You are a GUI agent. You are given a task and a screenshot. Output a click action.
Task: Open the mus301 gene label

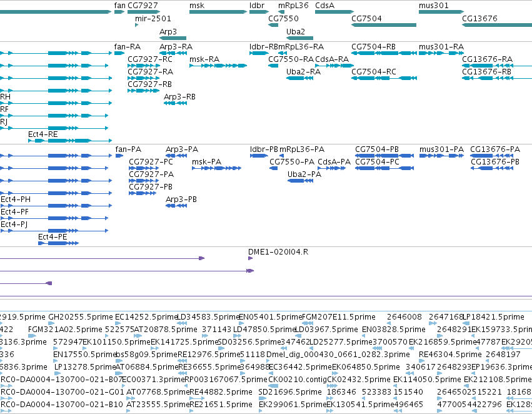click(x=434, y=6)
